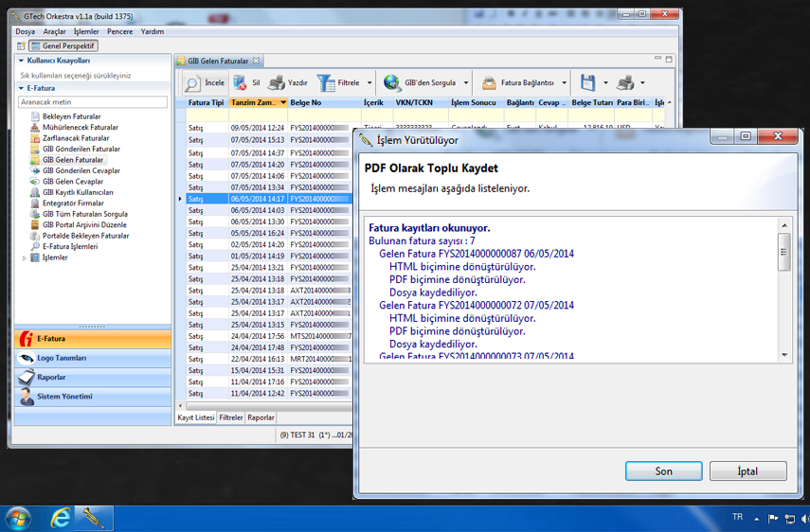
Task: Click the İptal button
Action: (x=747, y=471)
